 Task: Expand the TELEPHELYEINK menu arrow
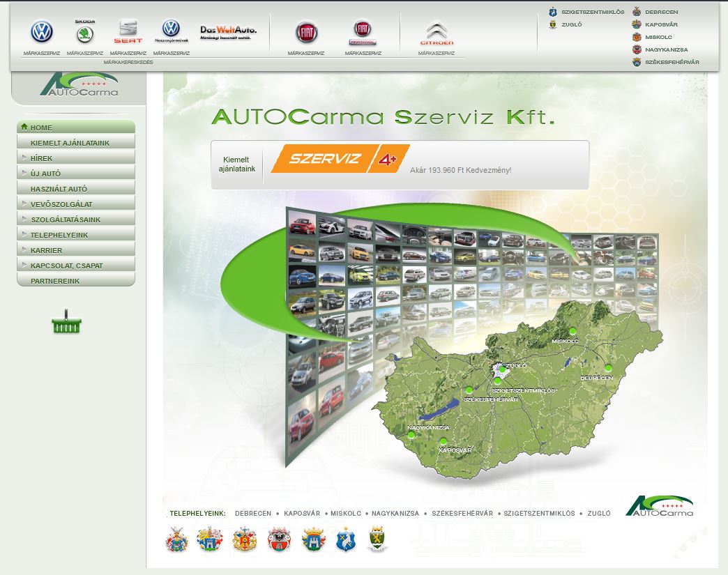[24, 234]
